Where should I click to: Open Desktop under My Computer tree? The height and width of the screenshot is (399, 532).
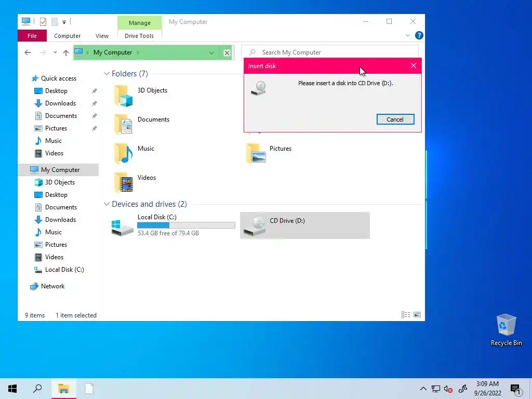[56, 195]
